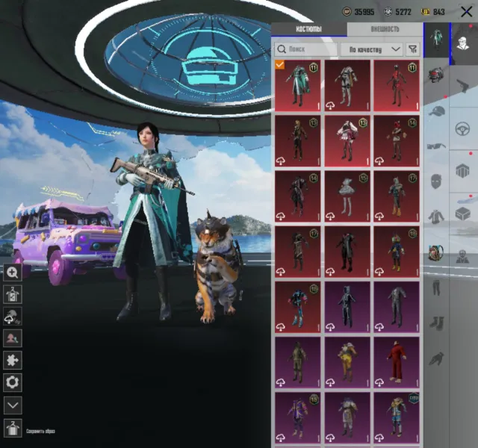Select the colorful clown level 18 costume thumbnail

coord(397,252)
